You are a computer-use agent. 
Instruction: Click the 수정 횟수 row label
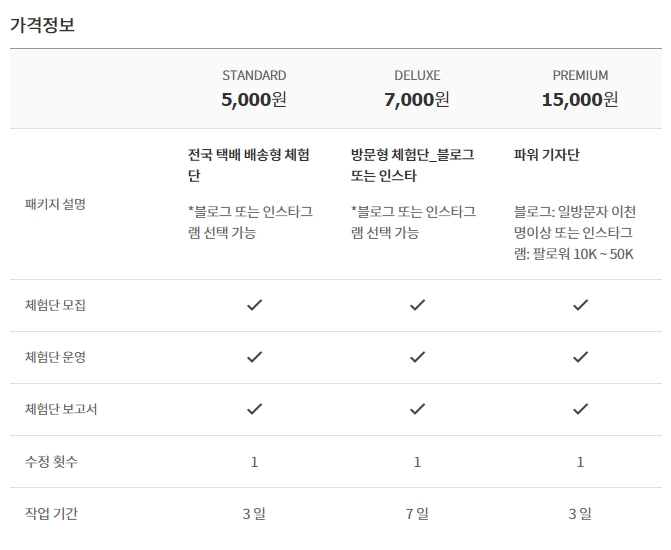pyautogui.click(x=51, y=461)
